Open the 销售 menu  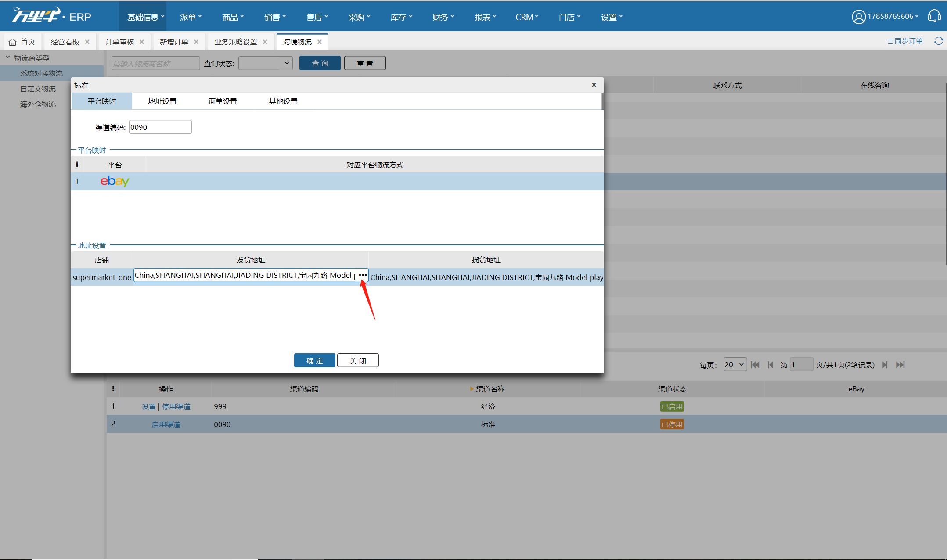coord(275,17)
